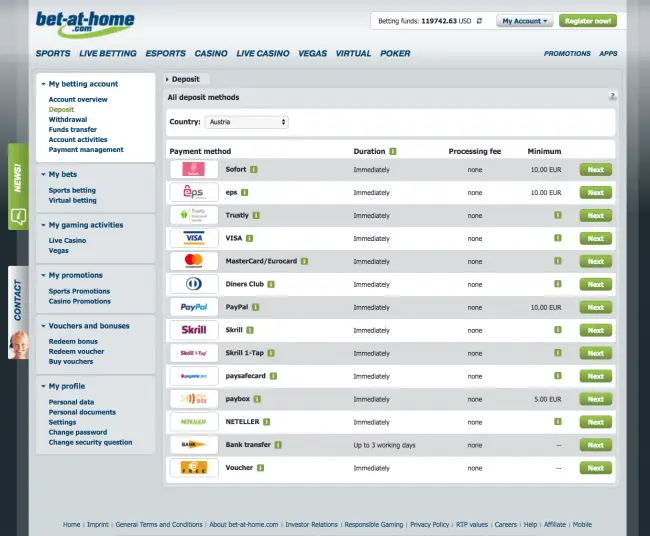Open the My Account dropdown

click(x=526, y=20)
